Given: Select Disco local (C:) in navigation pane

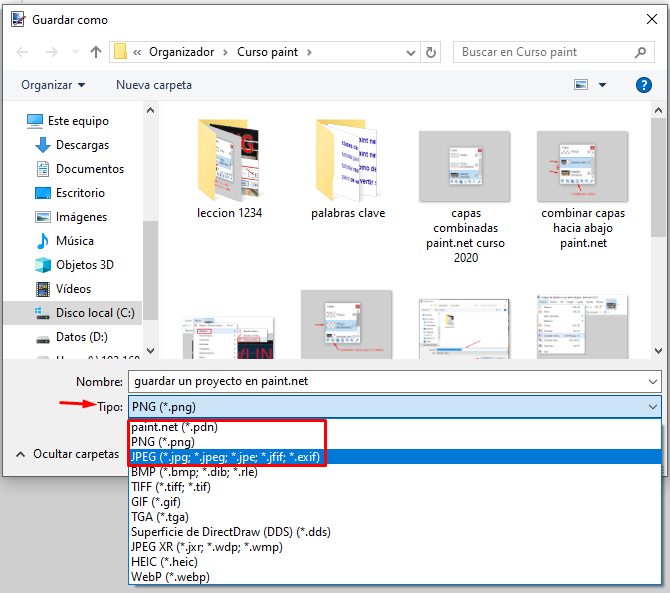Looking at the screenshot, I should pyautogui.click(x=94, y=313).
